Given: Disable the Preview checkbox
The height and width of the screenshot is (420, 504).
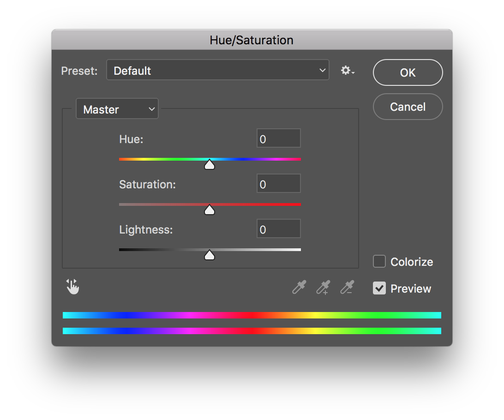Looking at the screenshot, I should 379,288.
